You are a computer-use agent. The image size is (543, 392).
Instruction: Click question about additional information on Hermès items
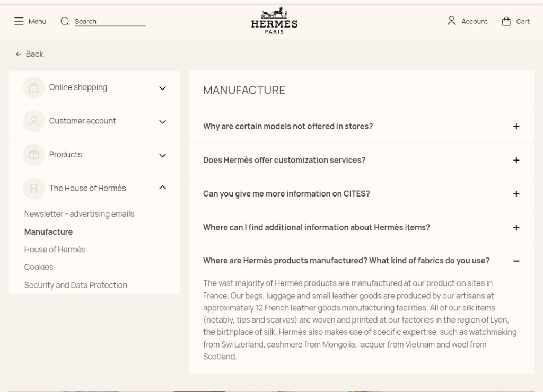coord(317,227)
